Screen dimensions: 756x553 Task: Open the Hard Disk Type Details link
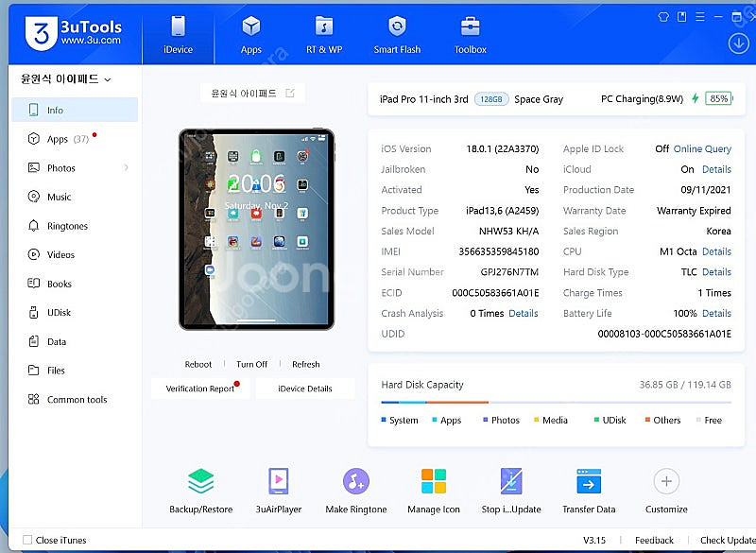click(716, 272)
